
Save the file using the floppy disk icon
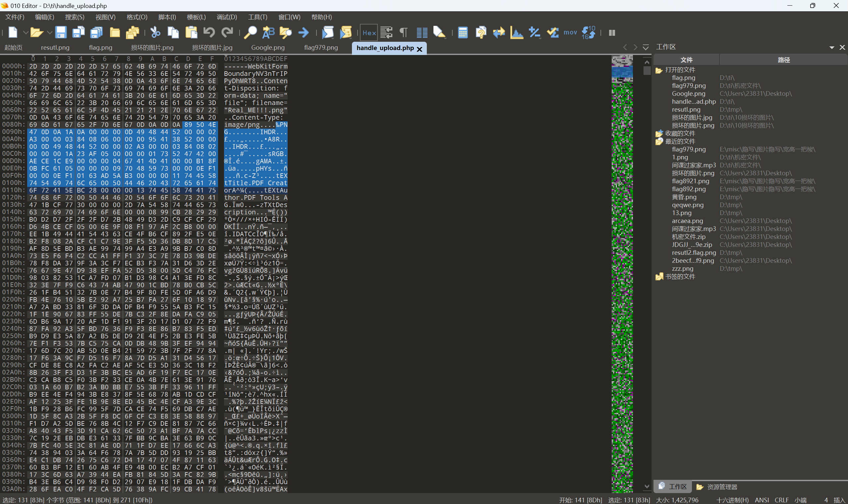pyautogui.click(x=61, y=32)
